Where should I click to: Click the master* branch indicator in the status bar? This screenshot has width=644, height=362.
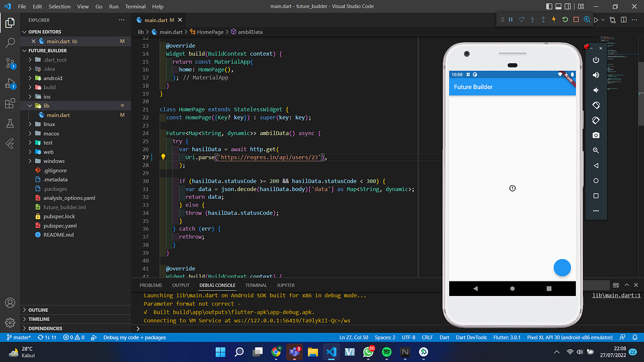(x=18, y=337)
